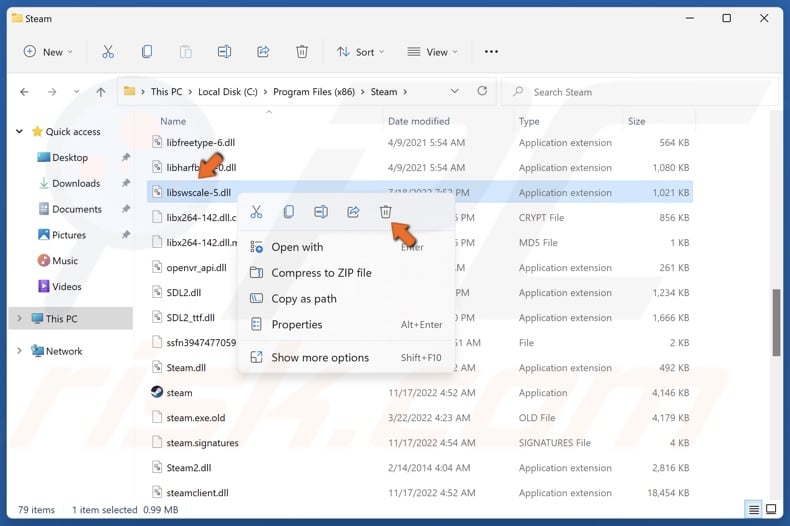
Task: Go forward with the Forward arrow
Action: coord(52,92)
